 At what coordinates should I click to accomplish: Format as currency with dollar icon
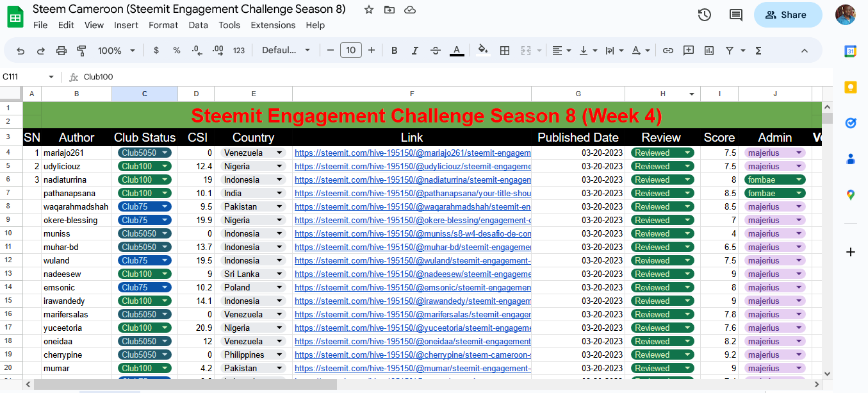(156, 51)
